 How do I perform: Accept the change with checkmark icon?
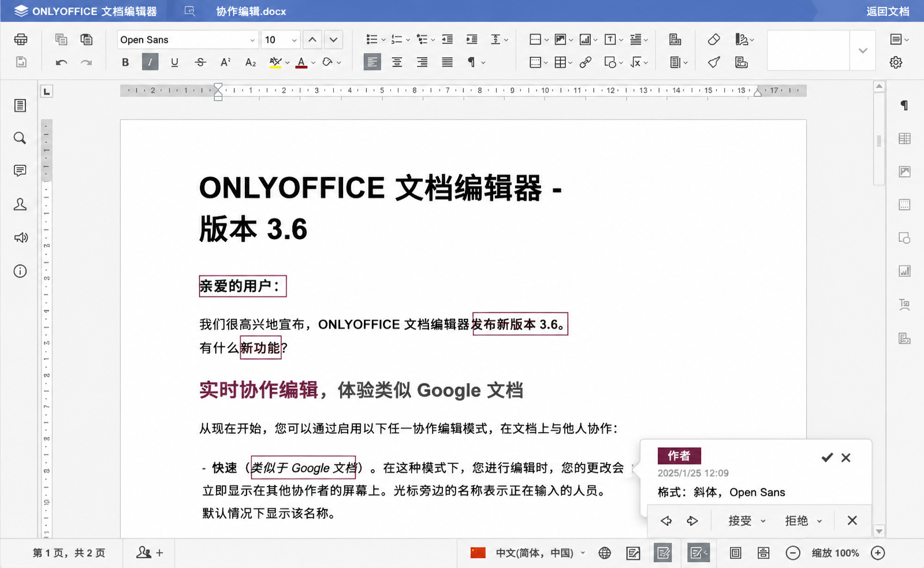pos(827,458)
